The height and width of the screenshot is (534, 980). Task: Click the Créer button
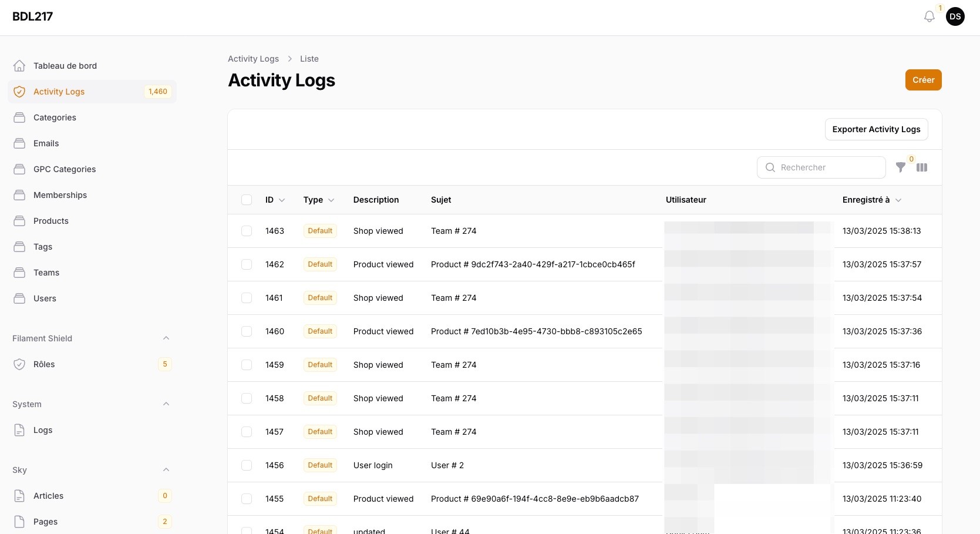[923, 80]
